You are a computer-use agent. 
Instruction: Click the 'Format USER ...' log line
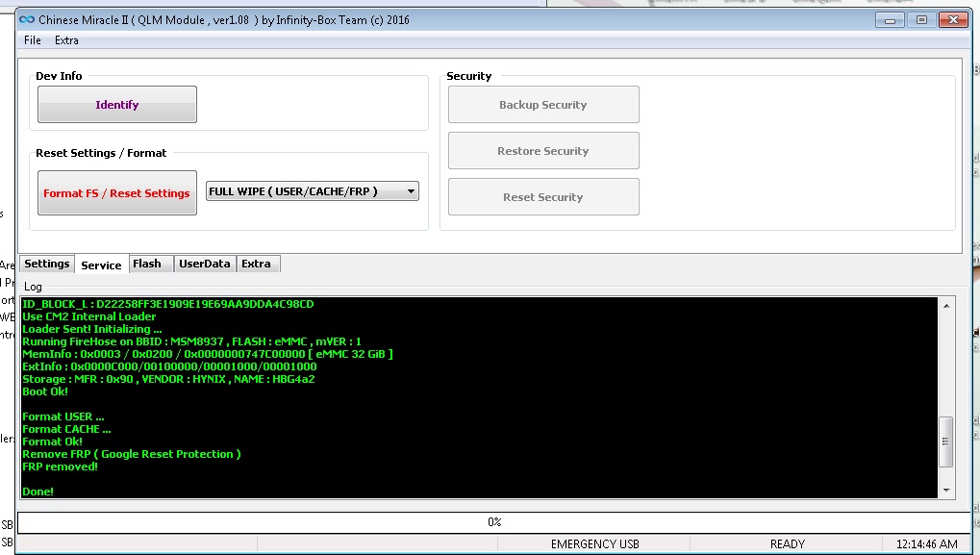point(63,416)
